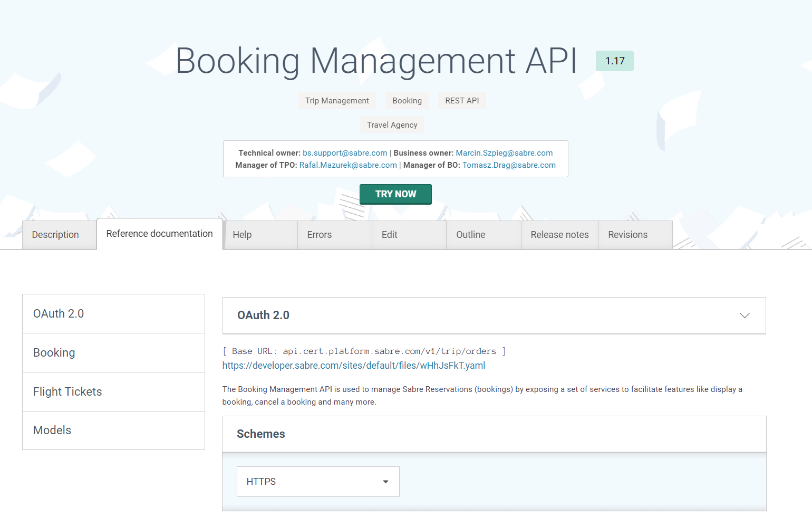Click the TRY NOW button
Screen dimensions: 812x517
pyautogui.click(x=395, y=194)
